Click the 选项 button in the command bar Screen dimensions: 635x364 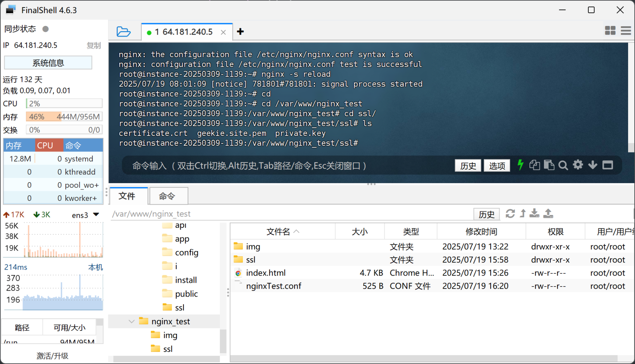pos(497,166)
